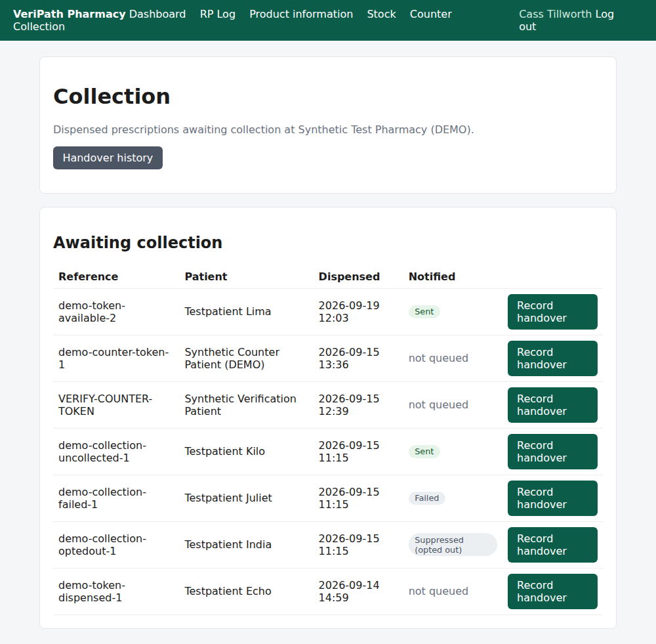Select reference demo-collection-failed-1
The image size is (656, 644).
tap(102, 498)
